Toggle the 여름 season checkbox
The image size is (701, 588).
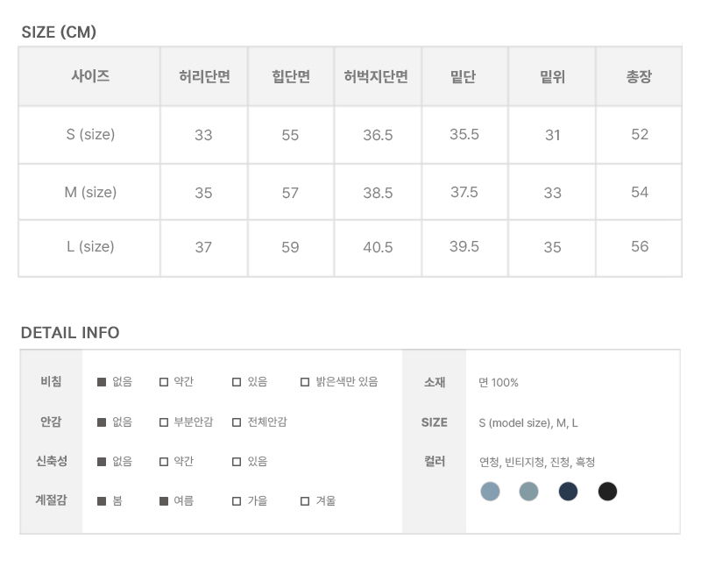point(164,501)
